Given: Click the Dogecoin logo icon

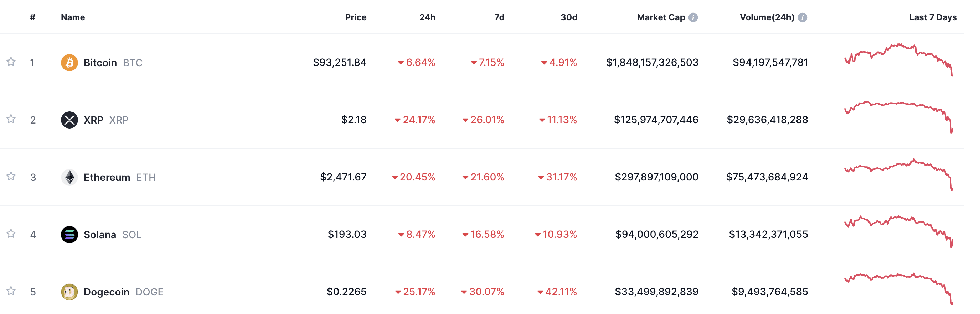Looking at the screenshot, I should [69, 292].
